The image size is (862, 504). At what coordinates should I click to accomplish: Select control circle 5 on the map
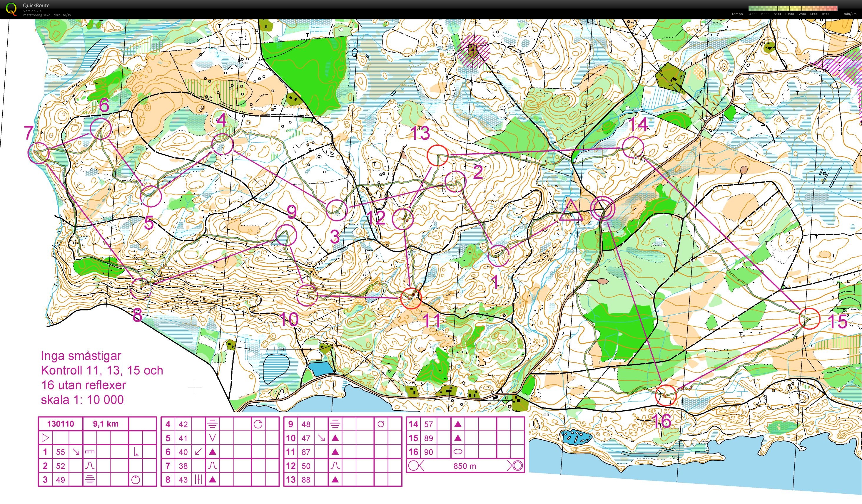click(x=151, y=196)
